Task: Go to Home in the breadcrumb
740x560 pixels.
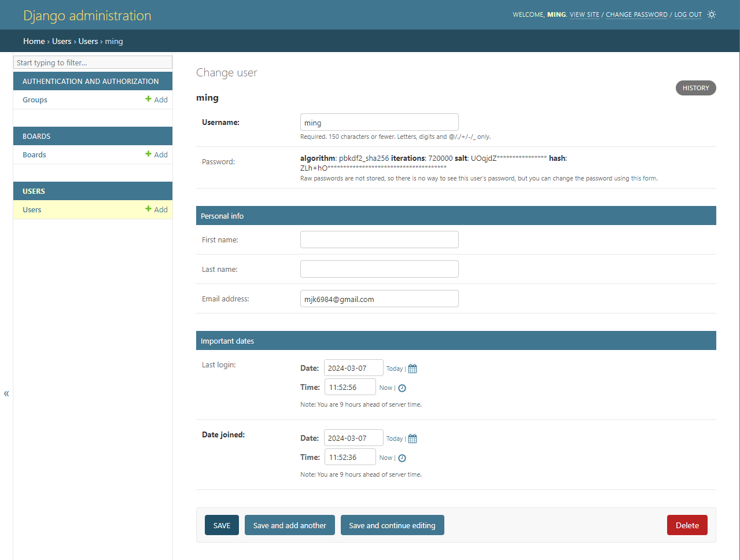Action: point(34,41)
